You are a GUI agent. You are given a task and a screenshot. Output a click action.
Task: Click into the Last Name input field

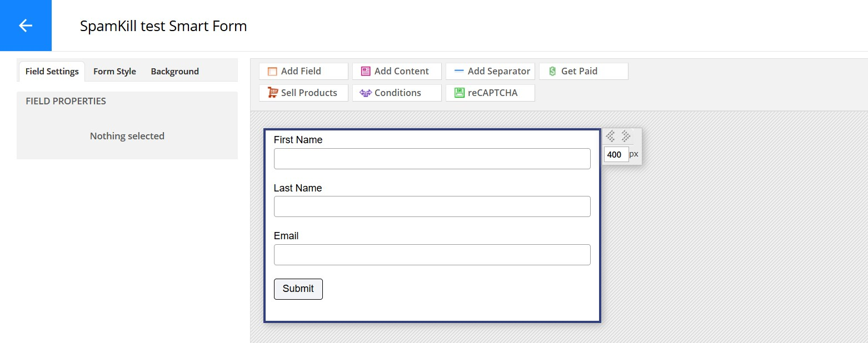pyautogui.click(x=432, y=206)
